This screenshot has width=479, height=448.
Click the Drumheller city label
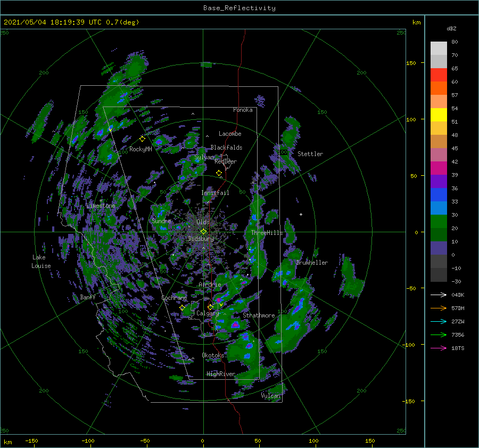coord(312,263)
